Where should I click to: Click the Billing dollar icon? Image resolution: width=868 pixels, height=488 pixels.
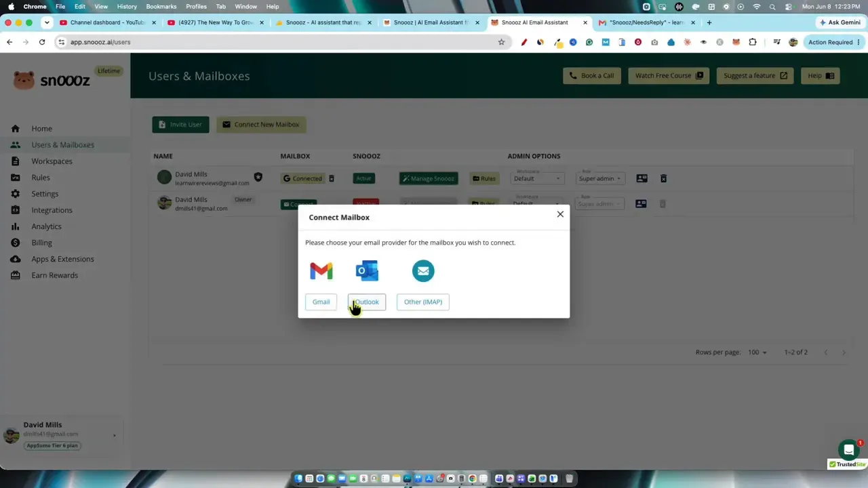pos(16,243)
